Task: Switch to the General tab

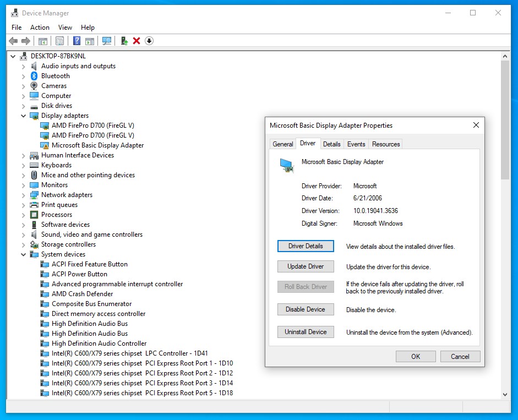Action: [283, 144]
